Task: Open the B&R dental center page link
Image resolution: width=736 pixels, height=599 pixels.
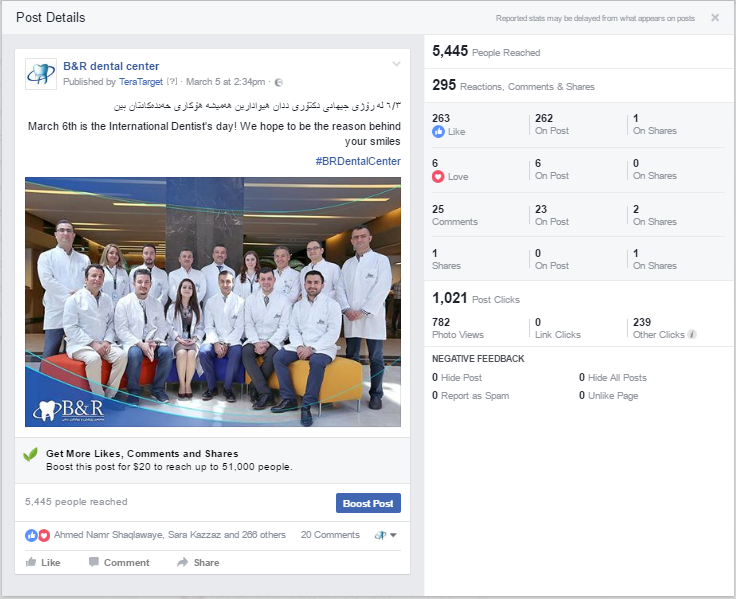Action: [x=111, y=66]
